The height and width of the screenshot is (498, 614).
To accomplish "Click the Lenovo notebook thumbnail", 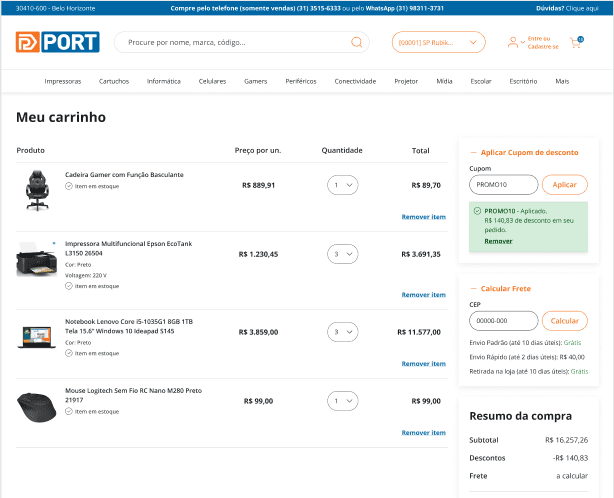I will tap(36, 337).
